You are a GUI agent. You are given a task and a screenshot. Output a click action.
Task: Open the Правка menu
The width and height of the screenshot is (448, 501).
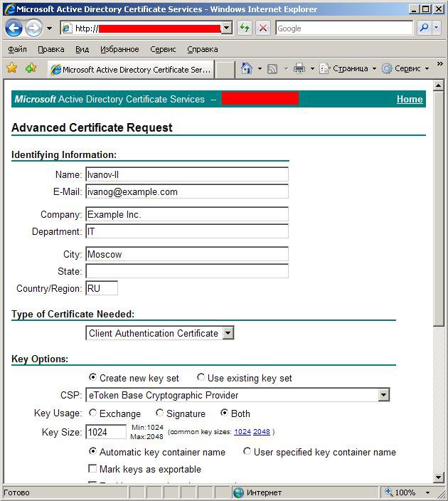pyautogui.click(x=50, y=49)
